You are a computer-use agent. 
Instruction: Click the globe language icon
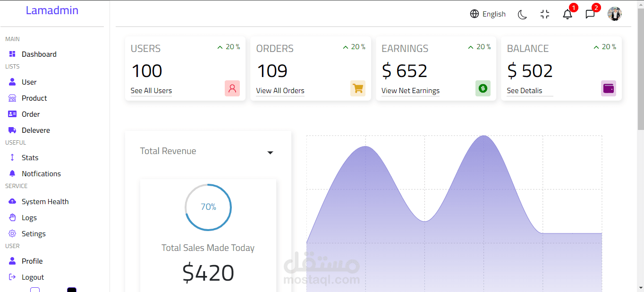coord(475,14)
